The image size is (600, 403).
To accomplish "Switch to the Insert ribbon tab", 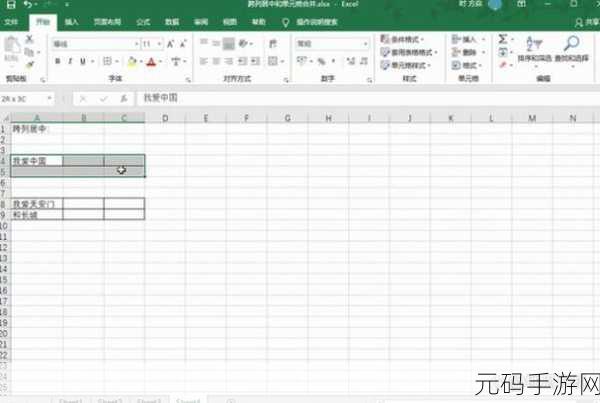I will point(72,22).
